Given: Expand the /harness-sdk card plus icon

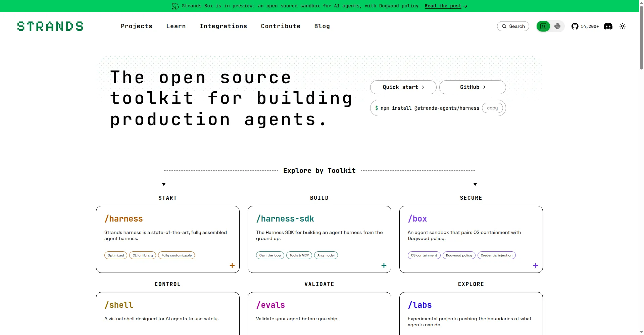Looking at the screenshot, I should coord(384,266).
